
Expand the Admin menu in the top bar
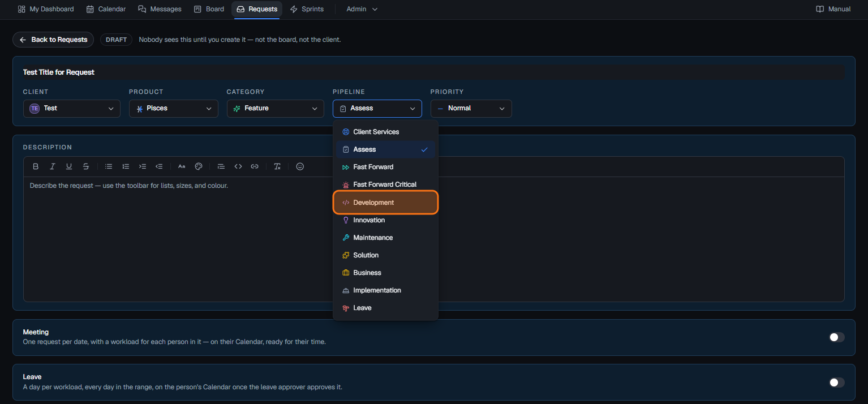362,9
